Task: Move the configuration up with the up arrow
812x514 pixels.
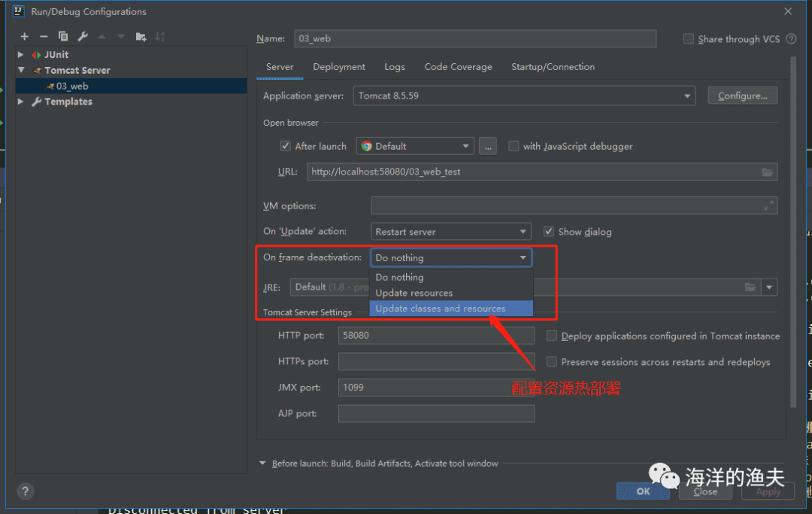Action: [x=102, y=36]
